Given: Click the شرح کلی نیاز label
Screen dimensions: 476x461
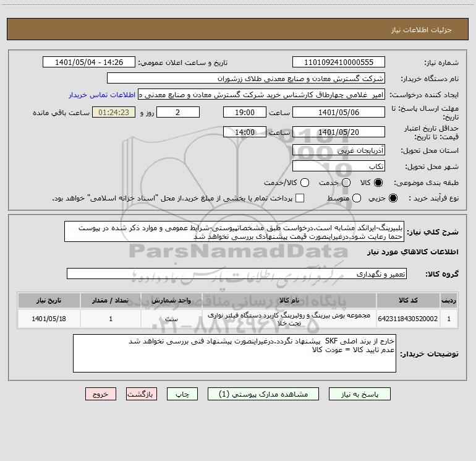Looking at the screenshot, I should click(433, 232).
